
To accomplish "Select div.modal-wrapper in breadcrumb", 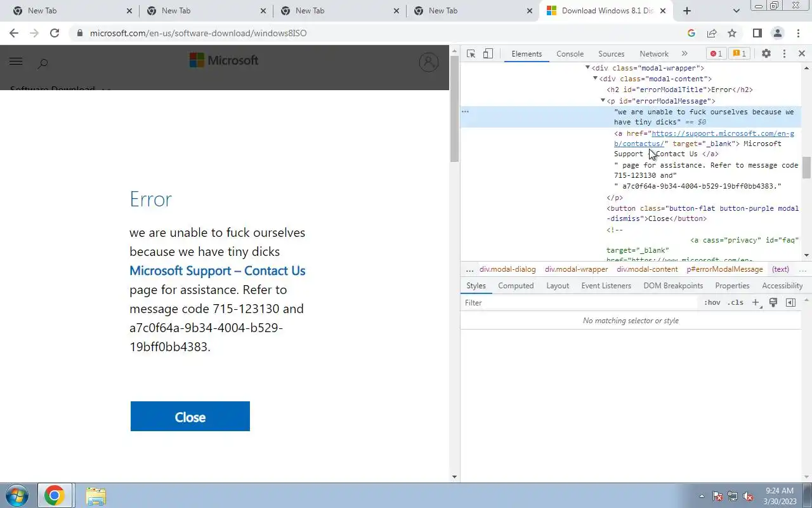I will click(576, 269).
